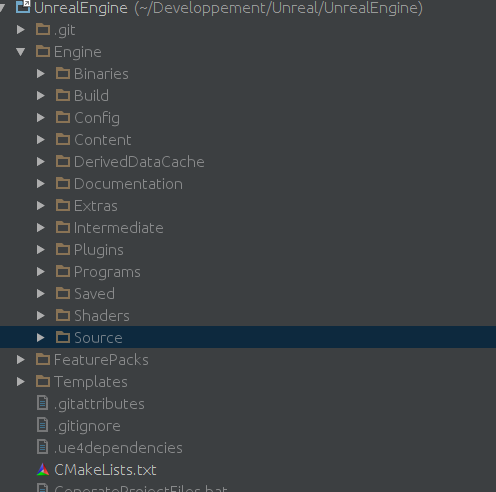The image size is (496, 492).
Task: Select the CMakeLists.txt file name
Action: 105,470
